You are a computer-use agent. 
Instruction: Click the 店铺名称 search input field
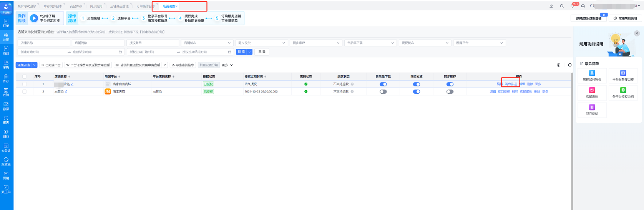(x=43, y=43)
